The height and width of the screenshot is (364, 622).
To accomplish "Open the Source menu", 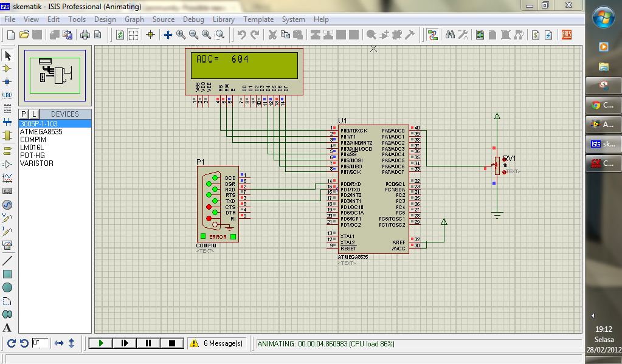I will pyautogui.click(x=164, y=19).
